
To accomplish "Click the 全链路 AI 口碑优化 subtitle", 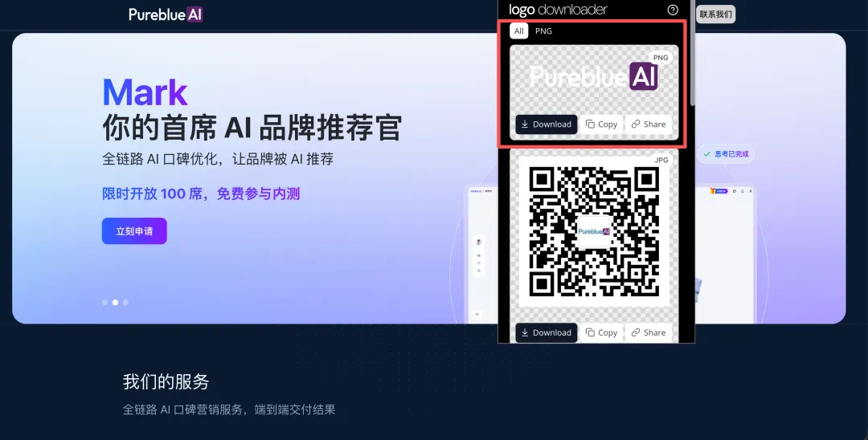I will coord(218,159).
